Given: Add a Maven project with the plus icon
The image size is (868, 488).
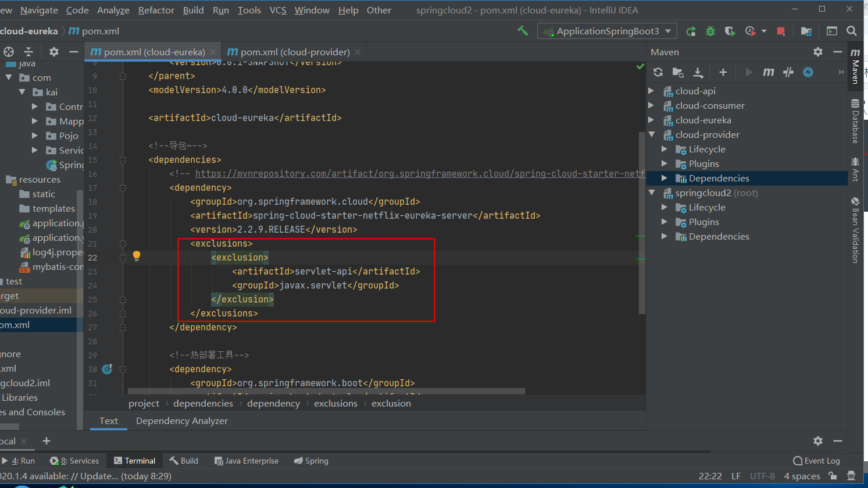Looking at the screenshot, I should pyautogui.click(x=723, y=72).
